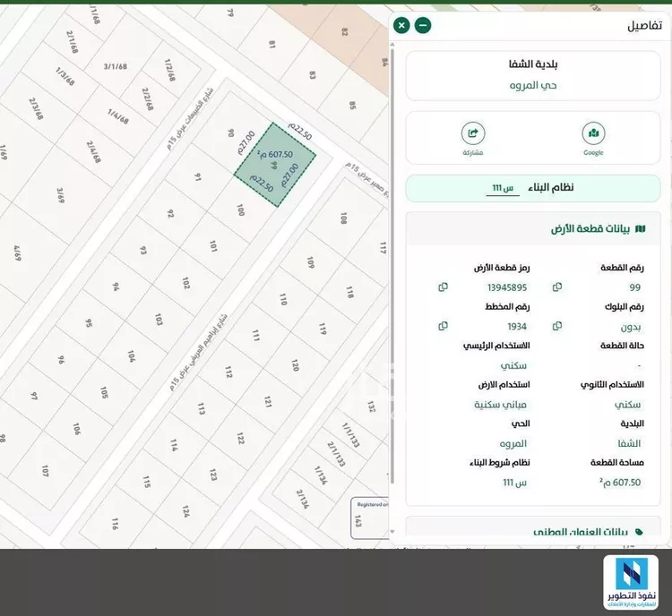Select parcel 108 on the map
This screenshot has width=672, height=616.
343,218
